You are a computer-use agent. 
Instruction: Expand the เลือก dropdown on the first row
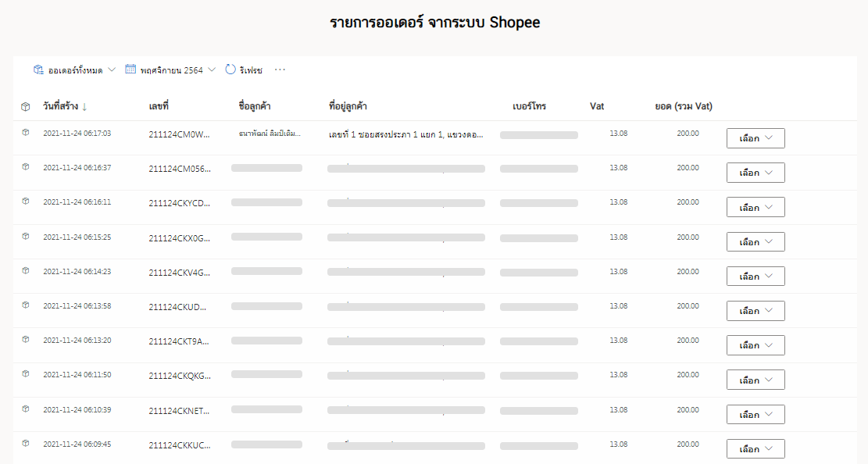tap(755, 138)
